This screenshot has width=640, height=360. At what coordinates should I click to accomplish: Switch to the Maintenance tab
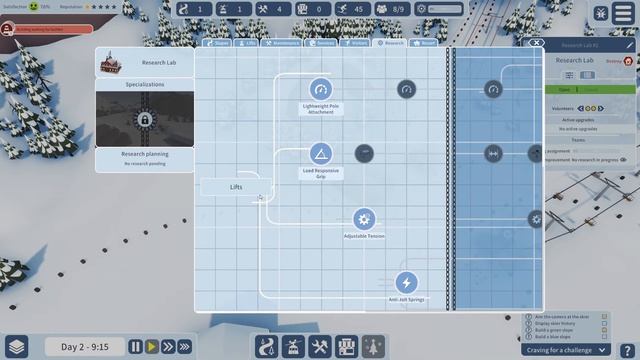coord(282,43)
